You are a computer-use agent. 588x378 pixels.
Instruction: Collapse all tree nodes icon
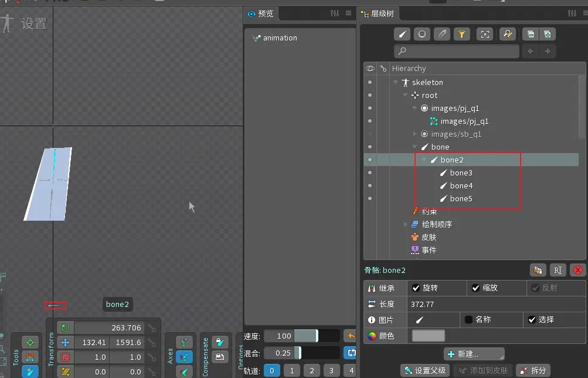pos(531,35)
